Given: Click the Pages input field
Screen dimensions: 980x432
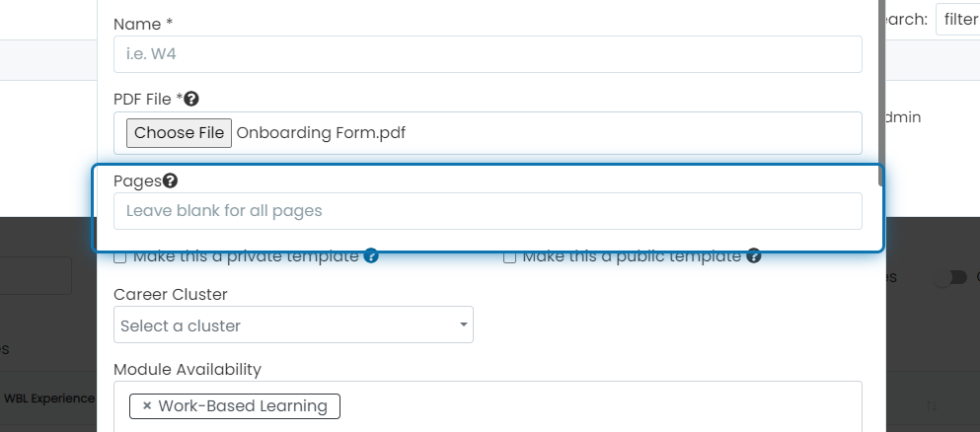Looking at the screenshot, I should click(x=488, y=211).
